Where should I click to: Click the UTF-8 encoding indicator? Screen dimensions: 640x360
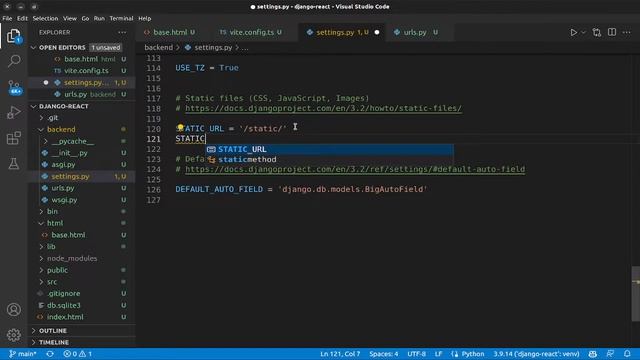(416, 354)
